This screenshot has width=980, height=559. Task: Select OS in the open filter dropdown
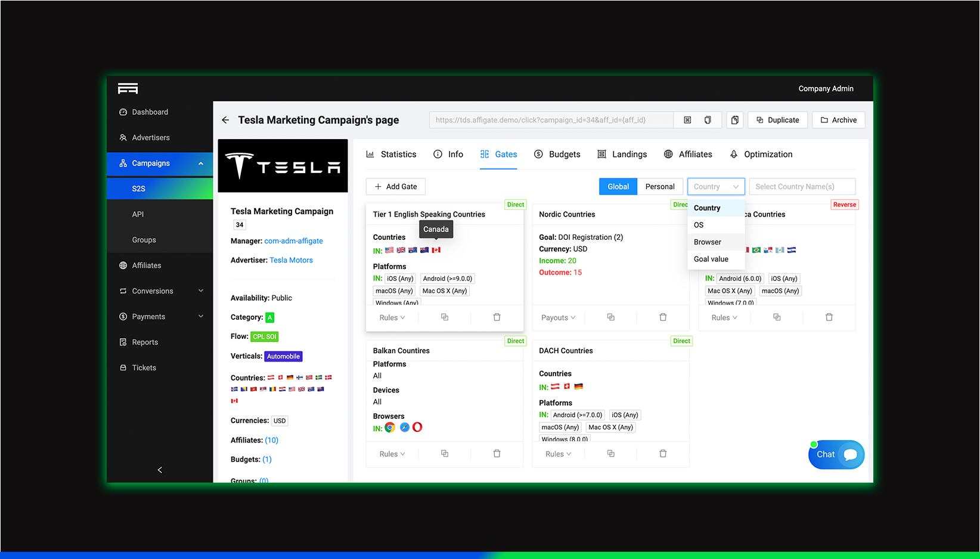[x=698, y=225]
